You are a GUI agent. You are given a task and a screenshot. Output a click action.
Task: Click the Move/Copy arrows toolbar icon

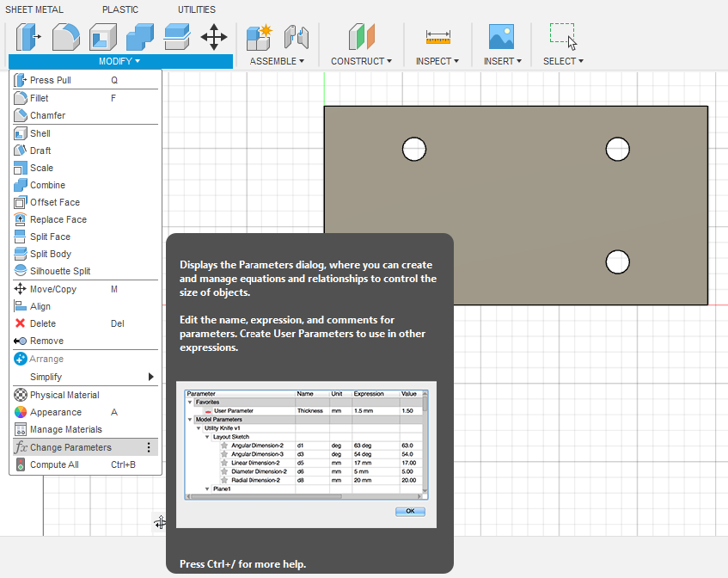point(213,37)
